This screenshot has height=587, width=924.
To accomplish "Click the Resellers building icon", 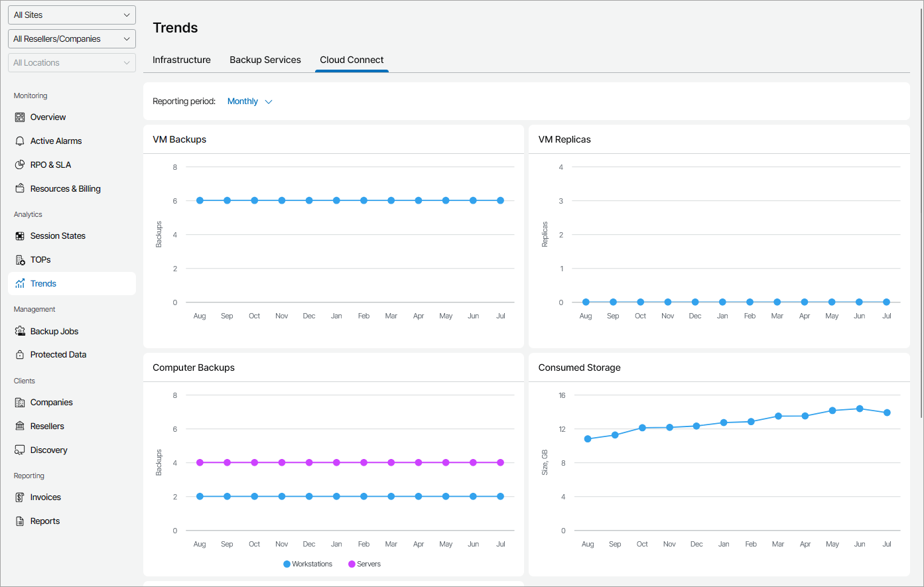I will pyautogui.click(x=20, y=426).
